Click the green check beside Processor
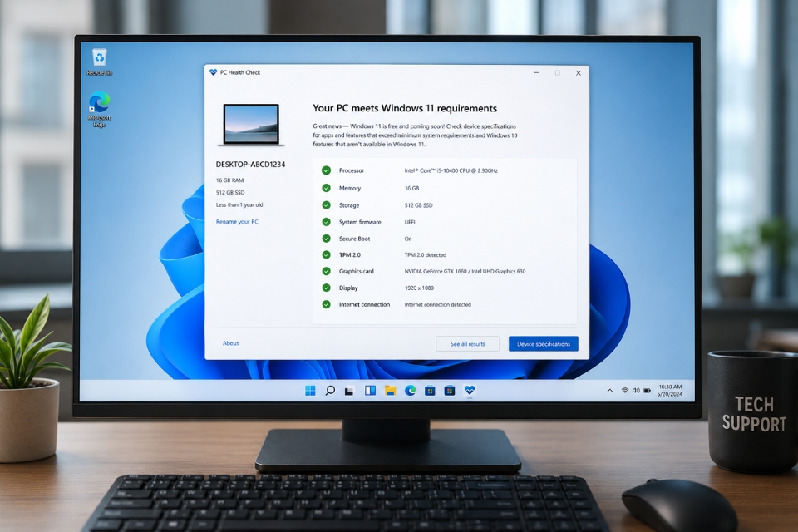The width and height of the screenshot is (798, 532). (326, 170)
